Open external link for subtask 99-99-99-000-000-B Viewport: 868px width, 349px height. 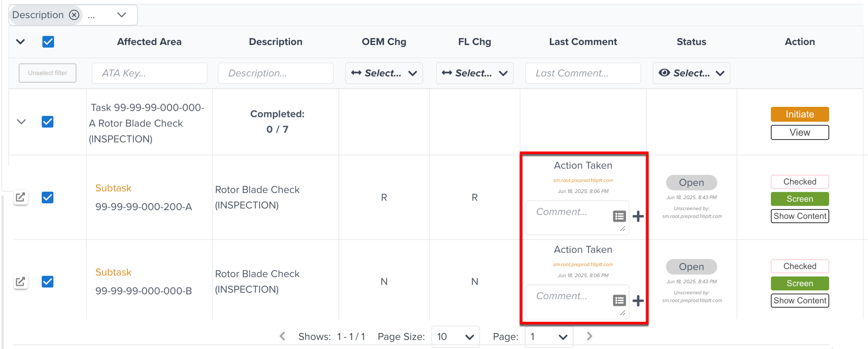point(20,281)
